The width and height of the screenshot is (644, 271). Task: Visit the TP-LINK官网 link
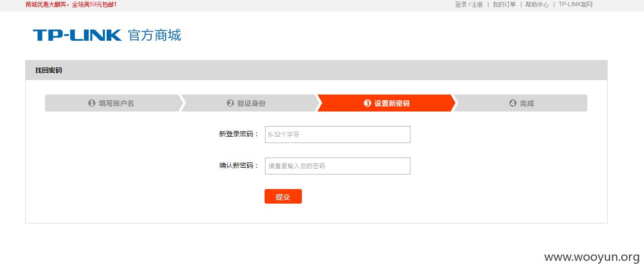pos(576,4)
